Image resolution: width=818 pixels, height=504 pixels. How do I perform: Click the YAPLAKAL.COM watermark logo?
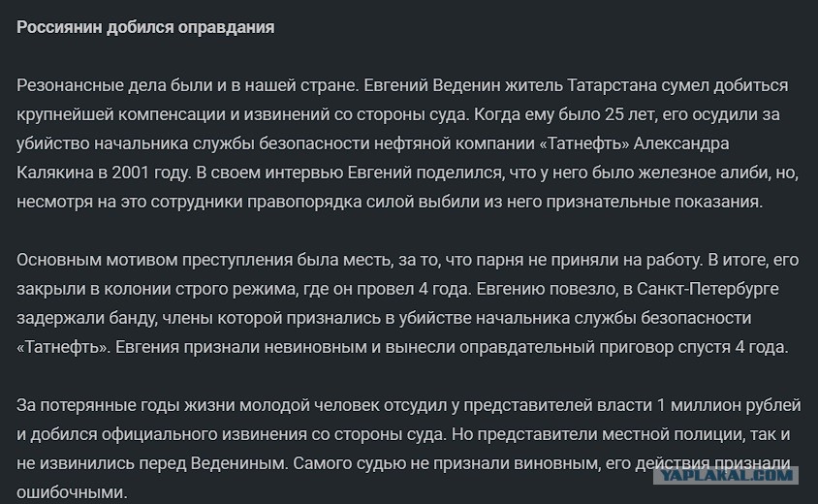(726, 475)
